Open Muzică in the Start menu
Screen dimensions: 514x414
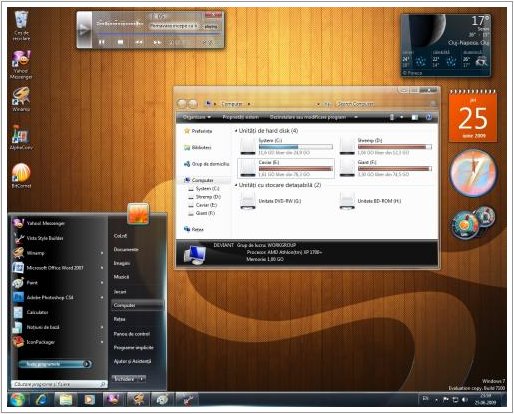121,277
